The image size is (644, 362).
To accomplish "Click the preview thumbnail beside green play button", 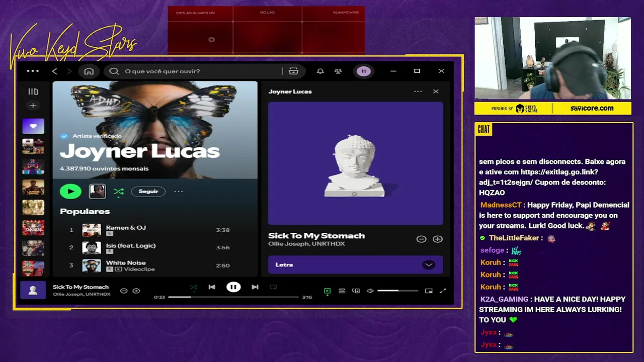I will (97, 191).
